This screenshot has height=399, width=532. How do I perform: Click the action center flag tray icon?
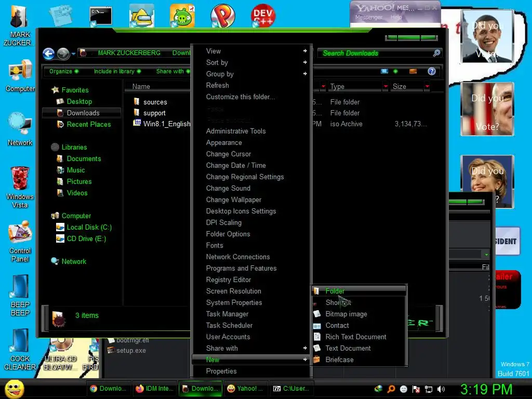416,389
